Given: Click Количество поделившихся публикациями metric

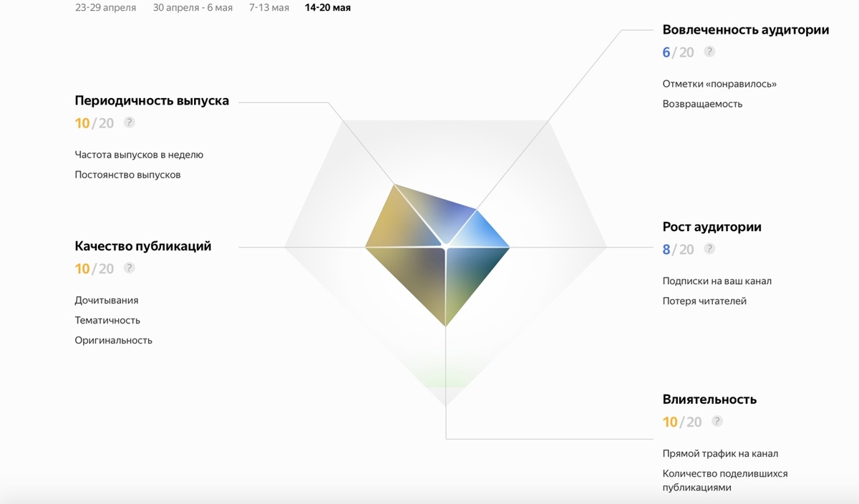Looking at the screenshot, I should pyautogui.click(x=725, y=480).
